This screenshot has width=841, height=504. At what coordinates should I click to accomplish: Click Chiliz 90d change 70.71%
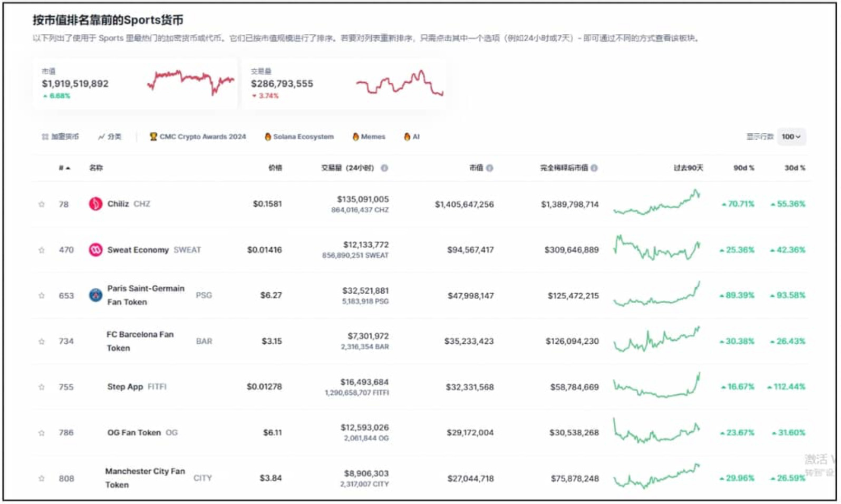pyautogui.click(x=738, y=204)
